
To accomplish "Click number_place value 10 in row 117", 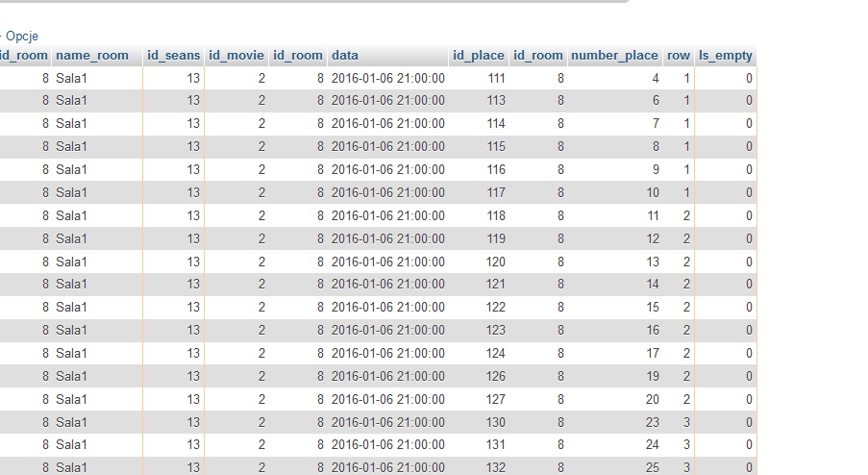I will [x=653, y=192].
